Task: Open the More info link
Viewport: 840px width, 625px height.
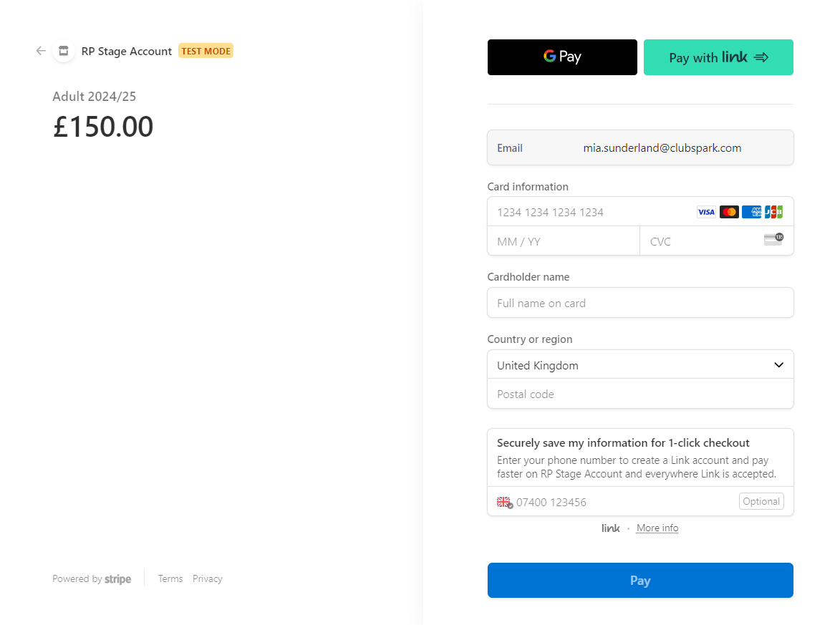Action: coord(657,528)
